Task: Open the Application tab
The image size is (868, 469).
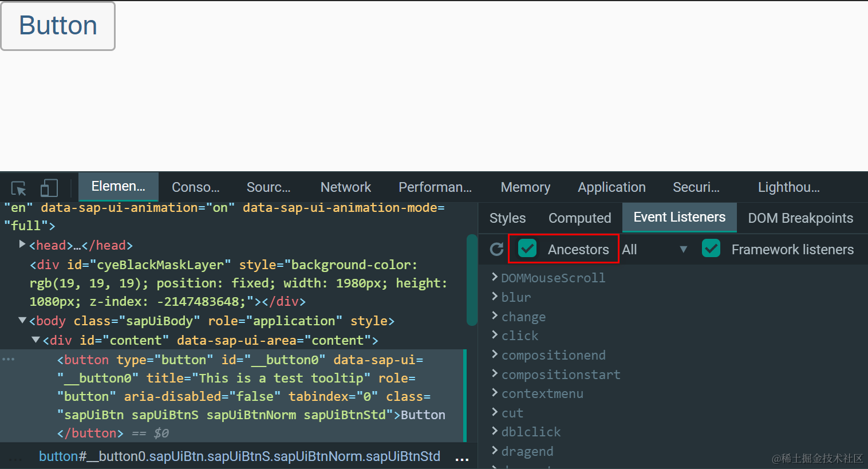Action: click(x=611, y=187)
